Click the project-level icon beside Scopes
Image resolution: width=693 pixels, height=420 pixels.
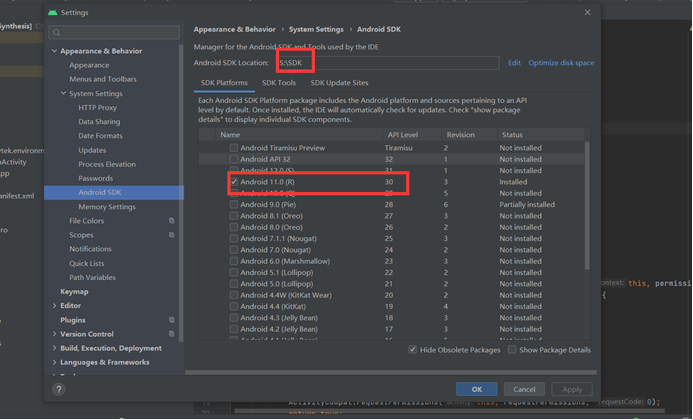pos(171,235)
